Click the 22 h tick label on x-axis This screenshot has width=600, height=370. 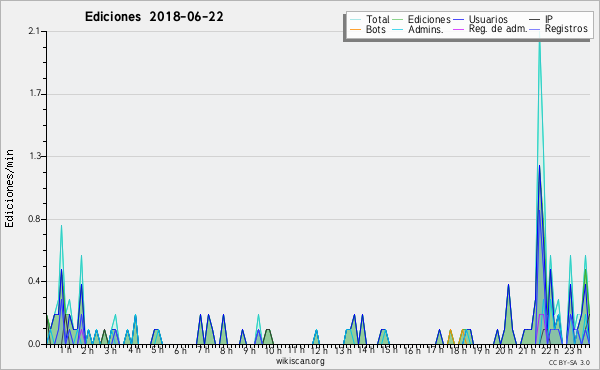(550, 350)
